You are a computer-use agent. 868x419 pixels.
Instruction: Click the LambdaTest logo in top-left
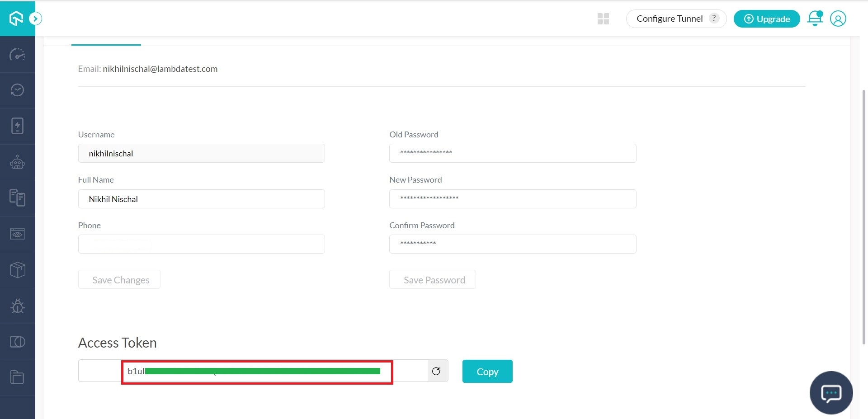pyautogui.click(x=16, y=19)
